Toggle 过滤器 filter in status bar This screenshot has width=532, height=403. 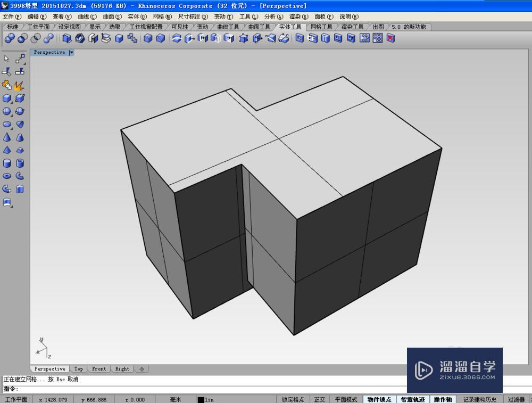pos(516,400)
